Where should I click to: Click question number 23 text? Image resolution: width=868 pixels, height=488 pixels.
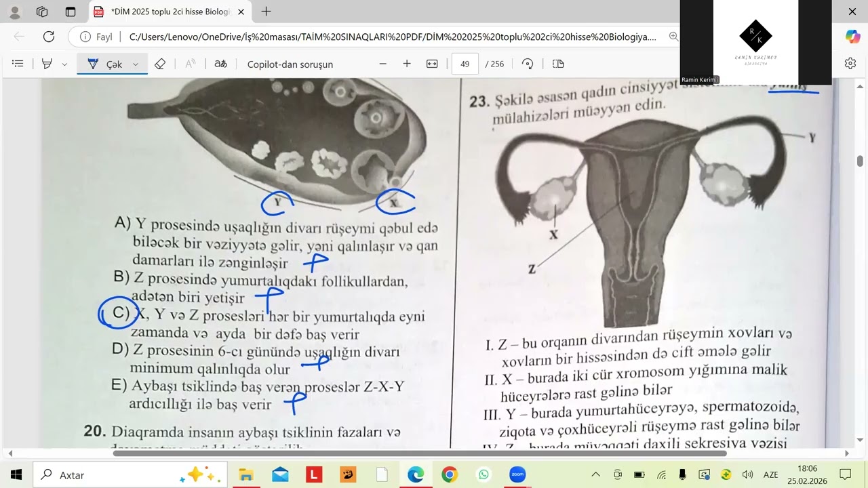479,102
